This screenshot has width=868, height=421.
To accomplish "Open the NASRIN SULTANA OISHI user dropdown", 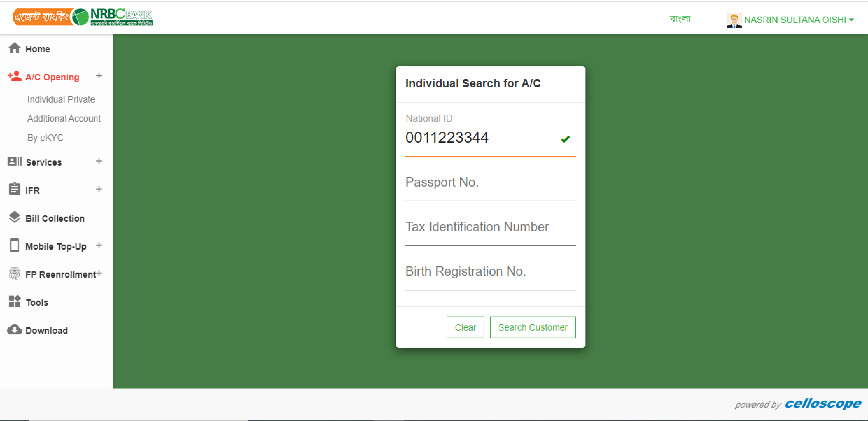I will coord(799,20).
